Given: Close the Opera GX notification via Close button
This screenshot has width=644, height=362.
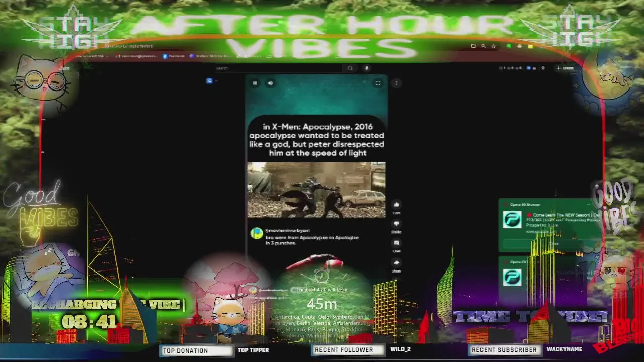Looking at the screenshot, I should click(554, 244).
